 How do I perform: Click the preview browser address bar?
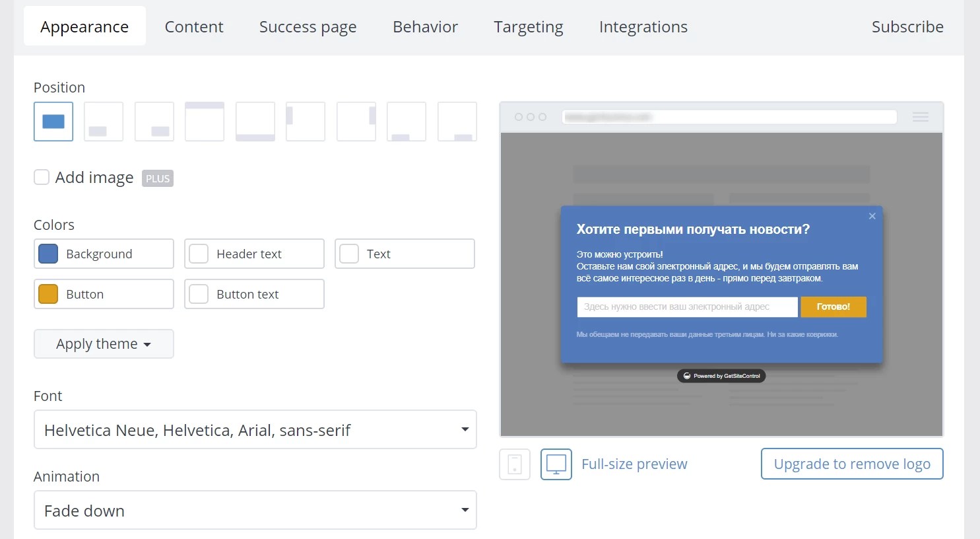pos(729,117)
